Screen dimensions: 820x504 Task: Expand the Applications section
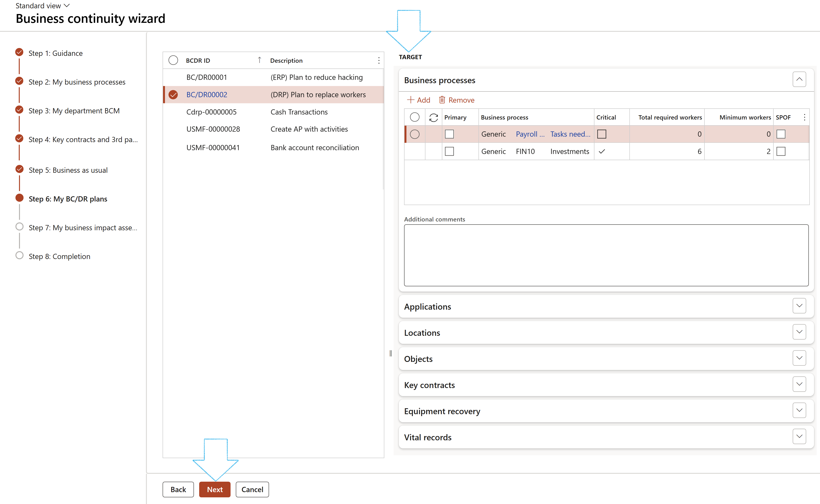point(799,306)
